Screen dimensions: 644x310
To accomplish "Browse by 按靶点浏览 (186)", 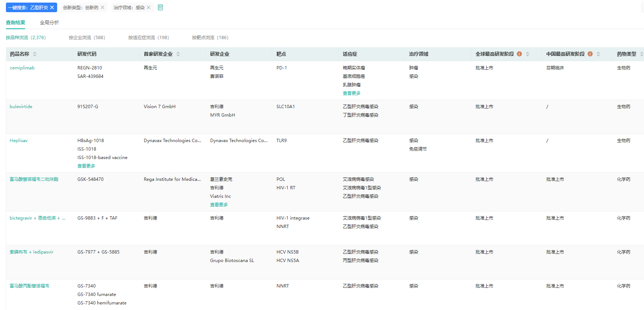I will (x=210, y=38).
